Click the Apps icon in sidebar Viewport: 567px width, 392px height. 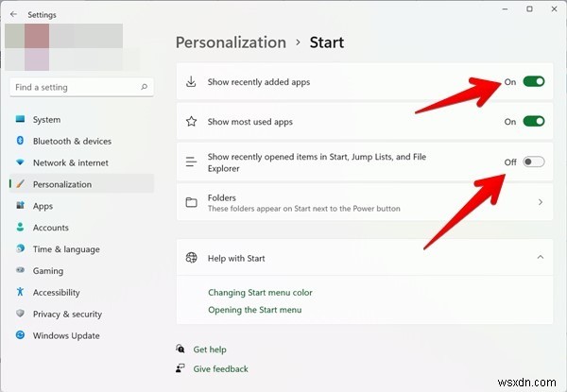[20, 206]
